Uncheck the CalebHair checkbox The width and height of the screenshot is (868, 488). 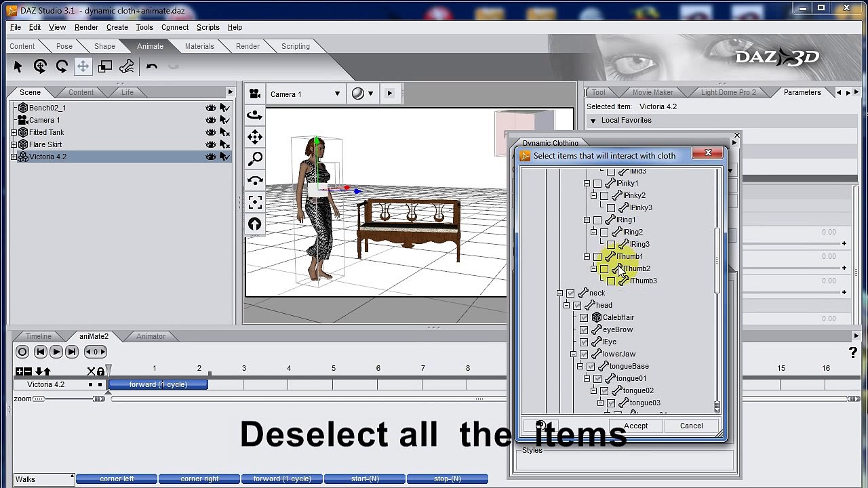point(584,318)
